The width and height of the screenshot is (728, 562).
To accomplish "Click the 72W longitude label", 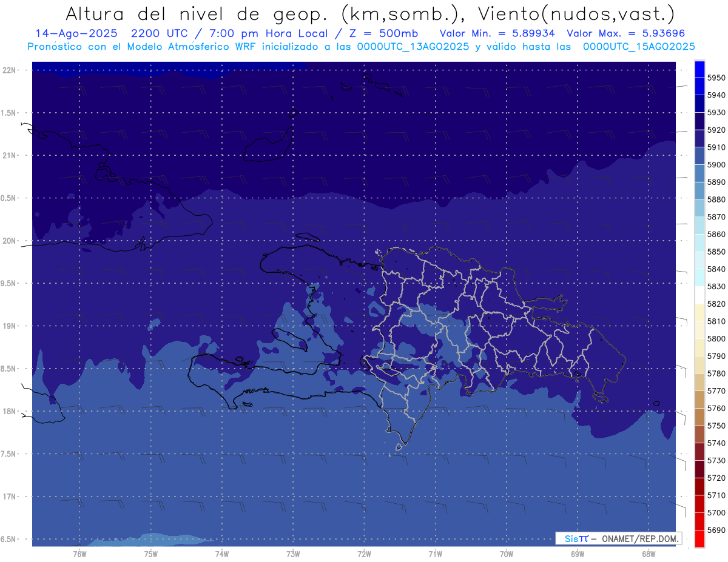I will (x=364, y=554).
